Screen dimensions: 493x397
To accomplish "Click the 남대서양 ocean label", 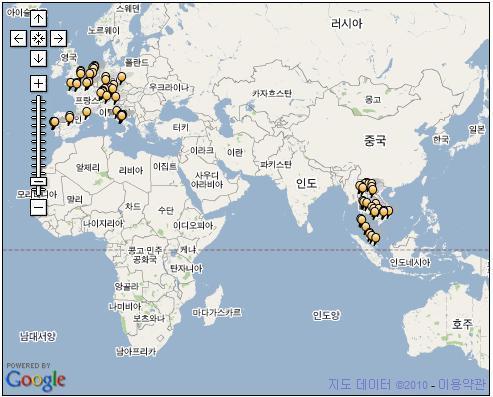I will click(x=38, y=336).
